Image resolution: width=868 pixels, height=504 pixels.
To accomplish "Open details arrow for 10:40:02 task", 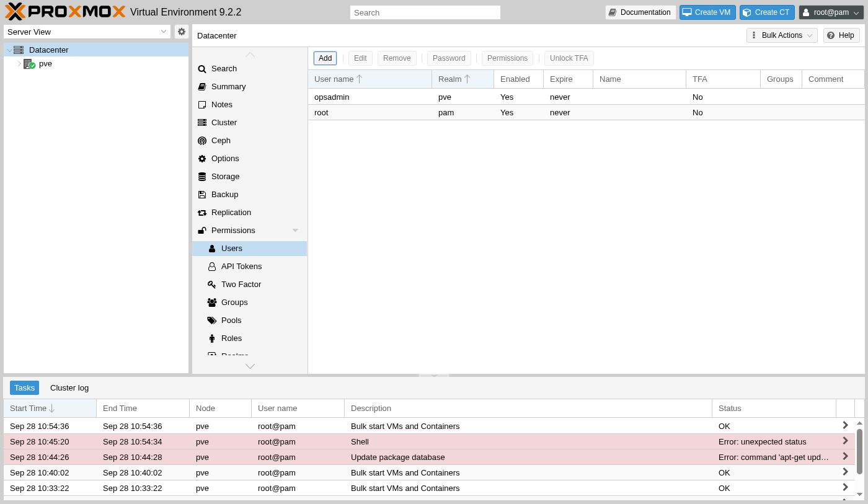I will point(845,472).
